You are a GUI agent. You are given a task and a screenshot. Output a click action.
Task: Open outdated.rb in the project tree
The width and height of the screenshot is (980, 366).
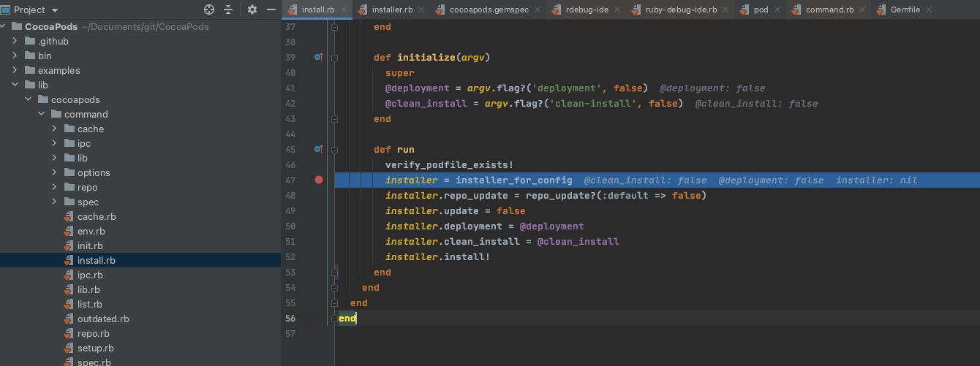pyautogui.click(x=103, y=319)
